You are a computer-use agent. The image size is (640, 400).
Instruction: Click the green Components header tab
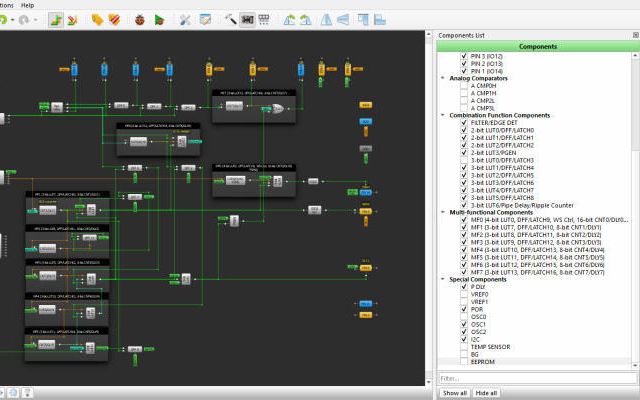[538, 46]
